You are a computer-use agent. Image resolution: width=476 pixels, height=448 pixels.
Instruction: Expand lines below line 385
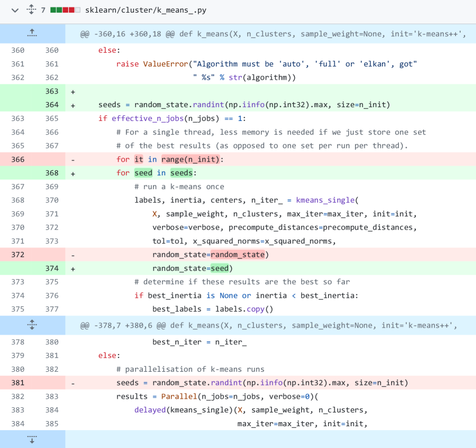[x=32, y=439]
